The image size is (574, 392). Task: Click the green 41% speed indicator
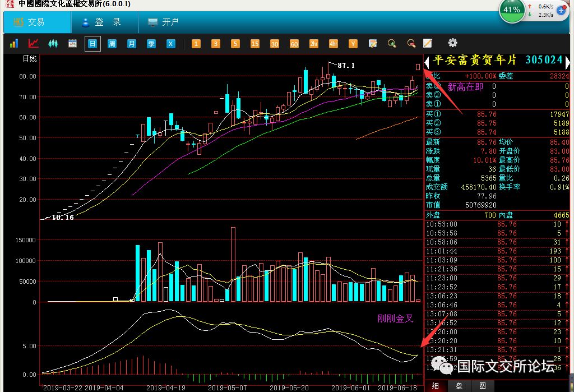511,10
